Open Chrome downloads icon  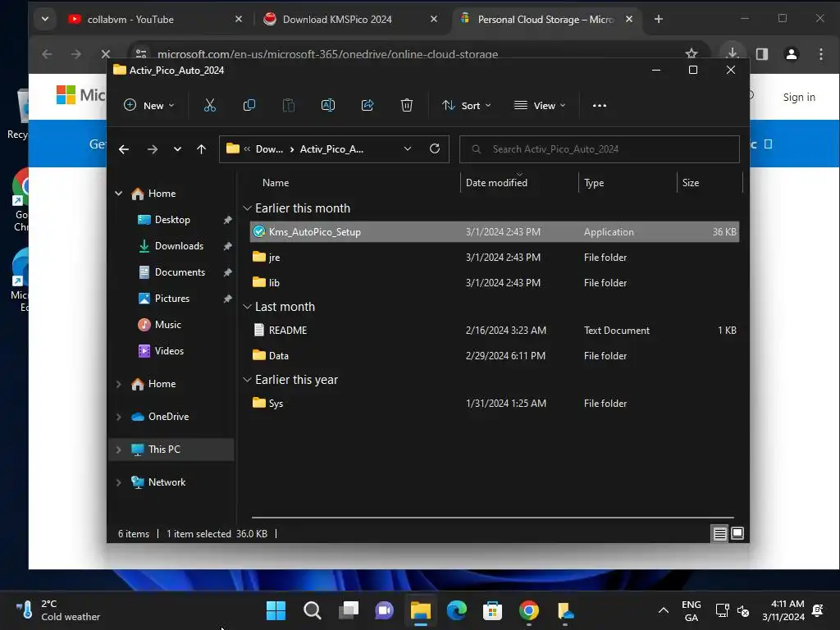pyautogui.click(x=733, y=53)
